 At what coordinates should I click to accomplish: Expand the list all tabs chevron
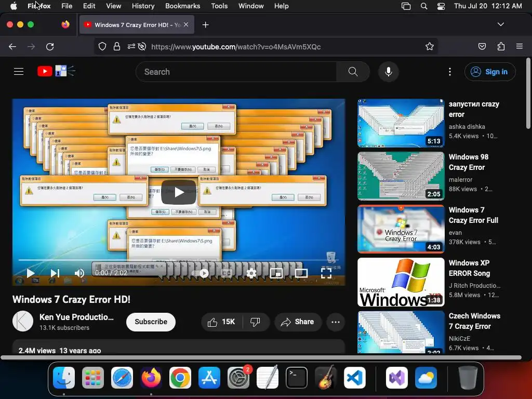500,24
